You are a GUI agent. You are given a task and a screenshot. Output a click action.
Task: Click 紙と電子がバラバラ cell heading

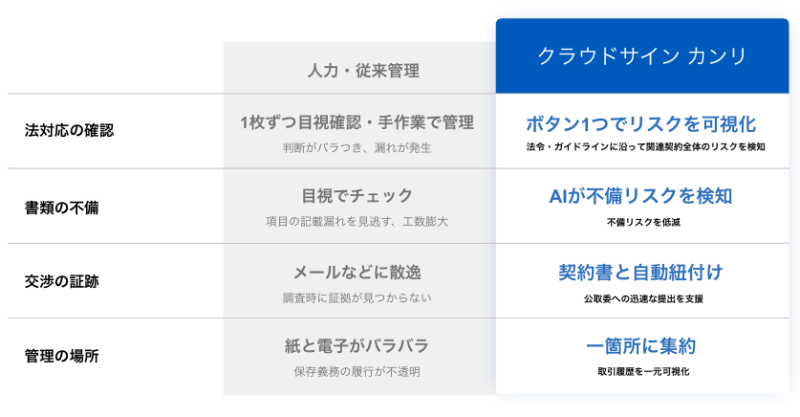point(357,346)
